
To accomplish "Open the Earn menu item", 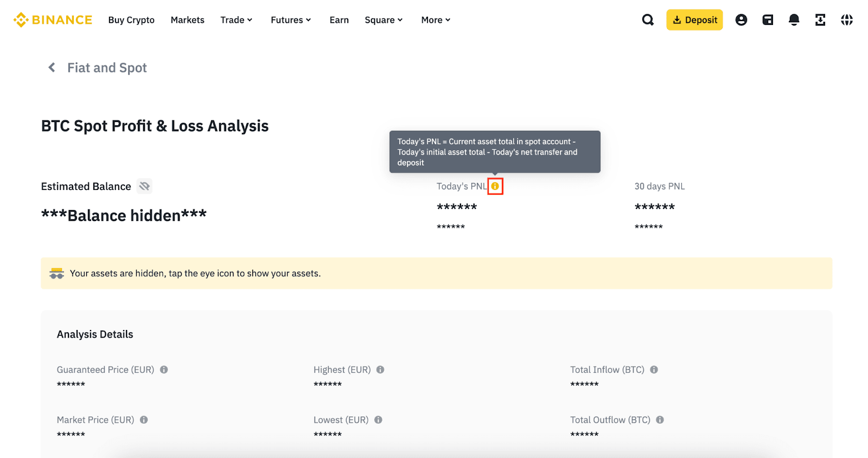I will pos(339,20).
